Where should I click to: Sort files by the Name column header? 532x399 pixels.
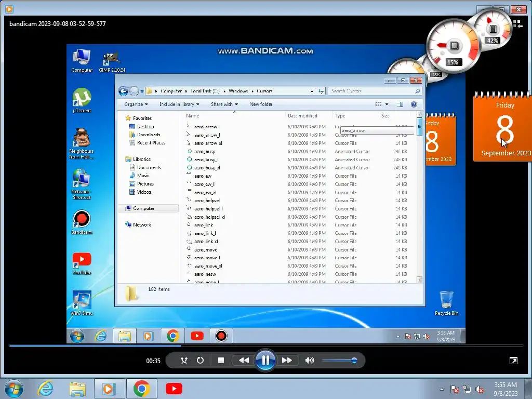pyautogui.click(x=192, y=116)
